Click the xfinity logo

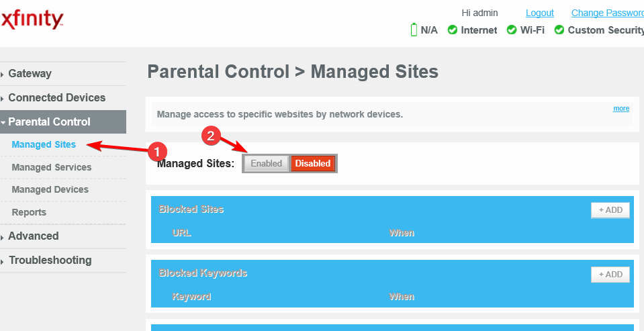32,19
